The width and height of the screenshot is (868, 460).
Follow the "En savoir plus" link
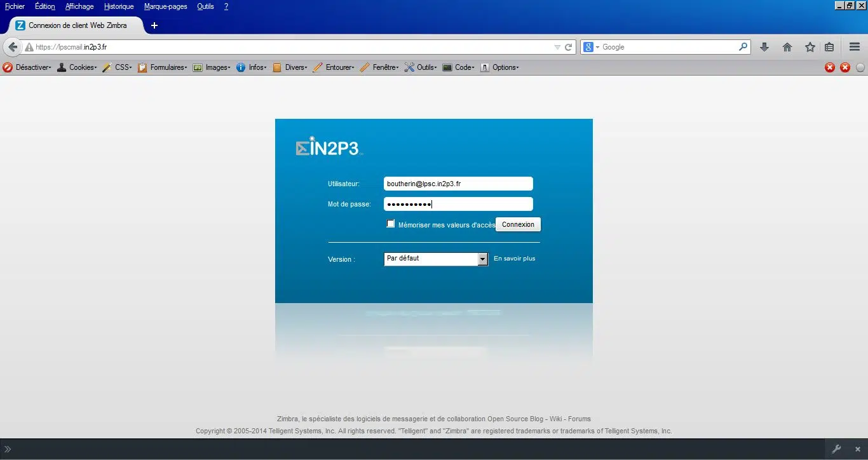(514, 259)
